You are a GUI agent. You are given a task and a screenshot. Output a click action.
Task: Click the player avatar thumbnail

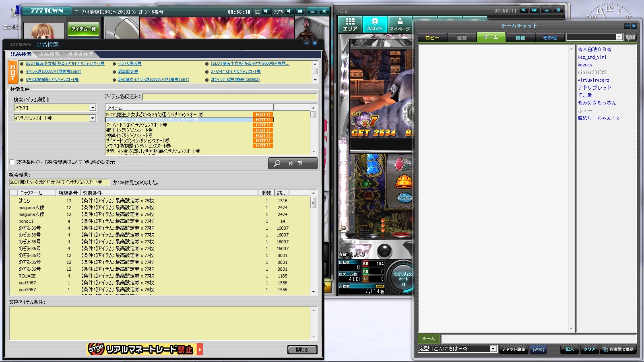tap(43, 31)
